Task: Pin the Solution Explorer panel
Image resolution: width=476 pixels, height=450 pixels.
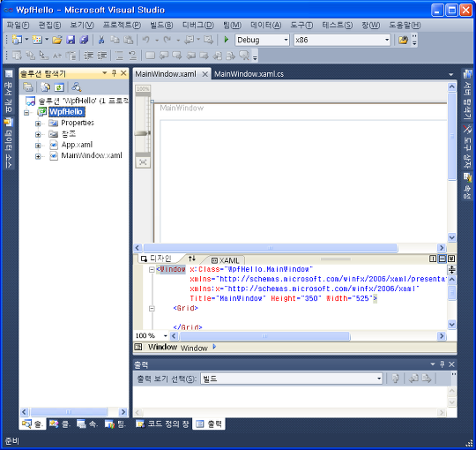Action: [114, 73]
